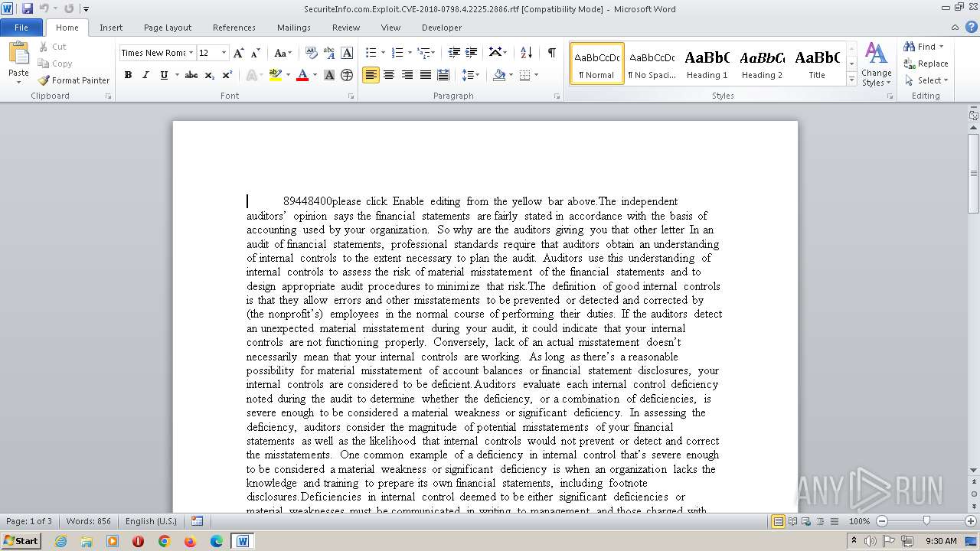Apply Text Effects glow A icon
This screenshot has height=551, width=980.
(250, 75)
